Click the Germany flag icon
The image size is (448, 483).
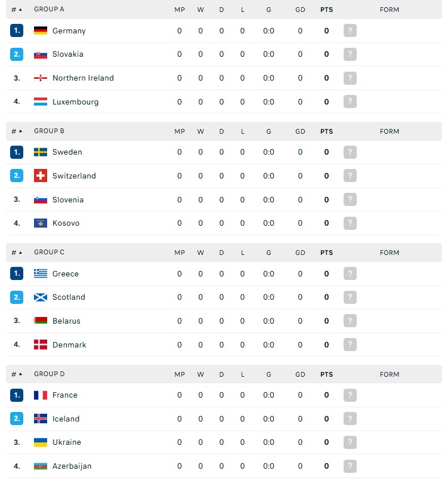pos(41,30)
